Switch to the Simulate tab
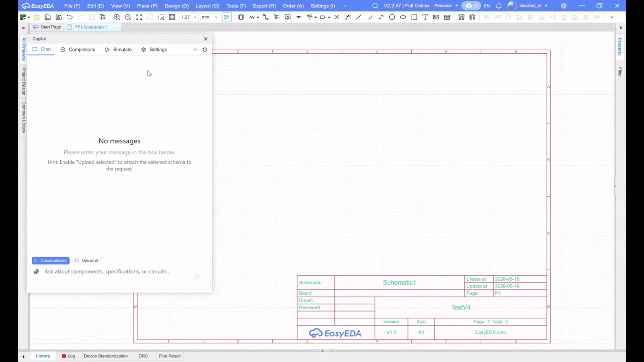Screen dimensions: 644x362 tap(118, 50)
